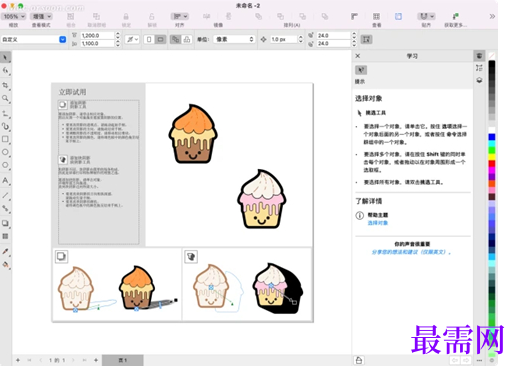Select the Connector tool
Screen dimensions: 523x371
(x=5, y=209)
